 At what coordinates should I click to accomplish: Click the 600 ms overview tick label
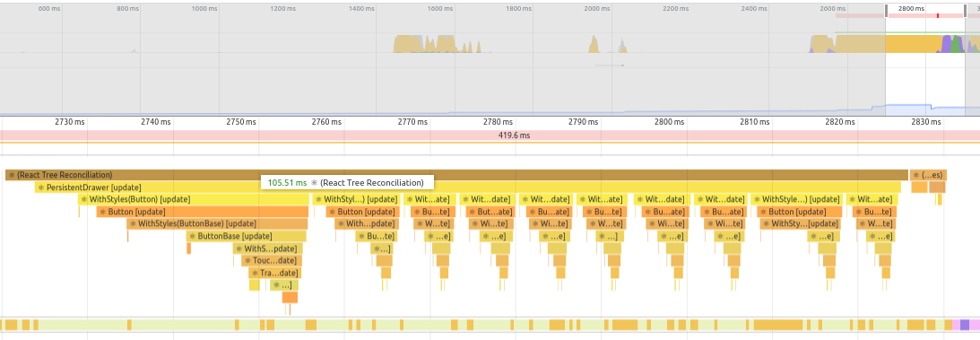(48, 9)
